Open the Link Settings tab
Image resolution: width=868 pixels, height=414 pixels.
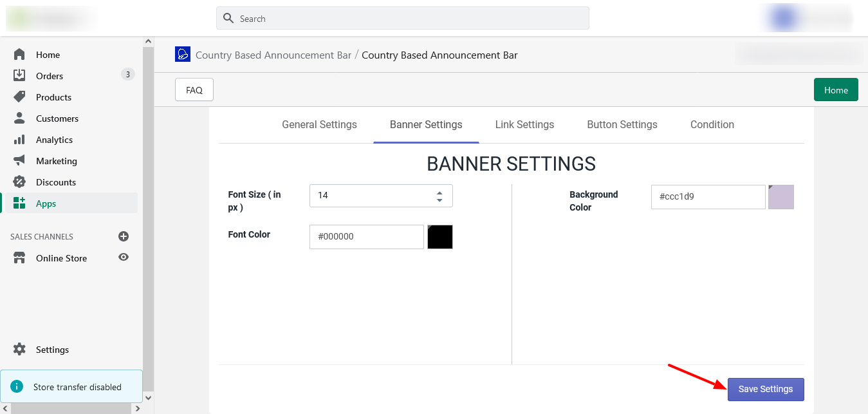(524, 125)
